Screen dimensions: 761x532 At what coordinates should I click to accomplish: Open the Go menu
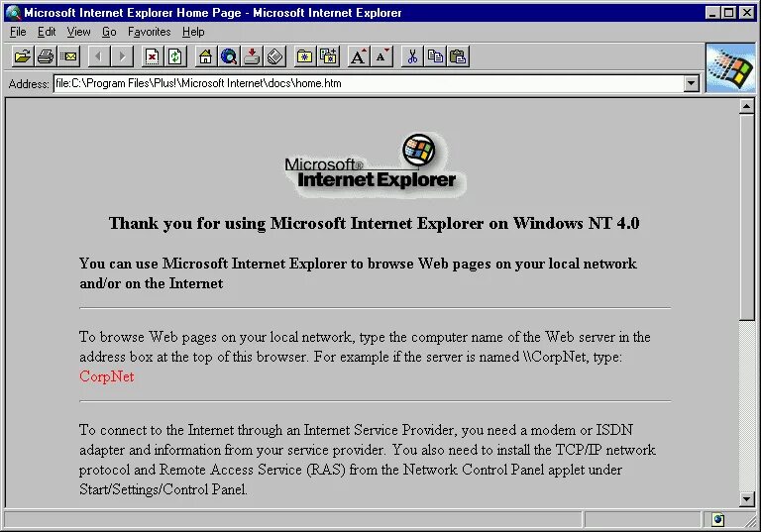pyautogui.click(x=109, y=32)
